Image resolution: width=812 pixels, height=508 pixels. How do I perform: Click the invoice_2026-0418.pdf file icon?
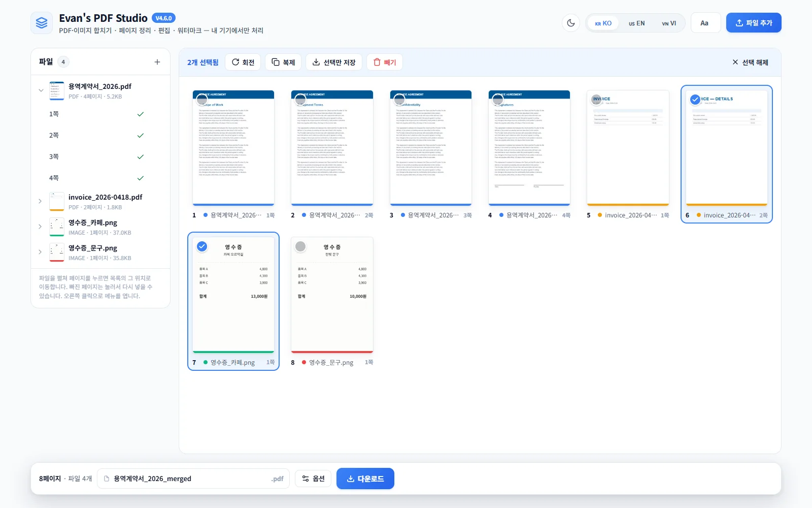pos(57,202)
